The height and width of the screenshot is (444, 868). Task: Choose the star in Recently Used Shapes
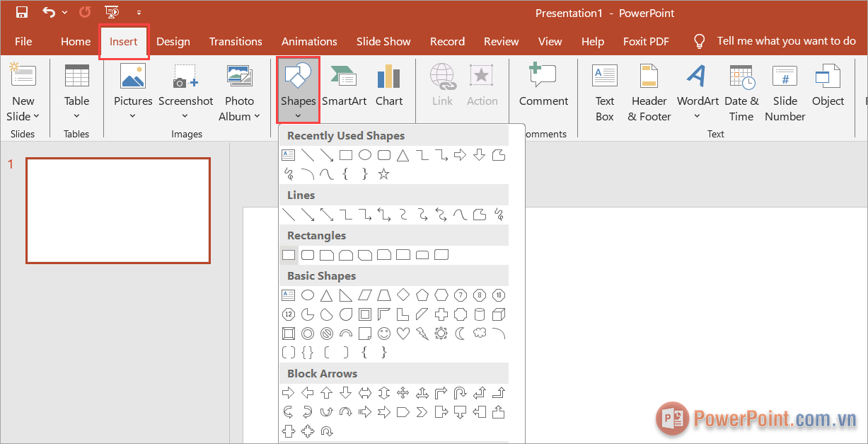(383, 174)
